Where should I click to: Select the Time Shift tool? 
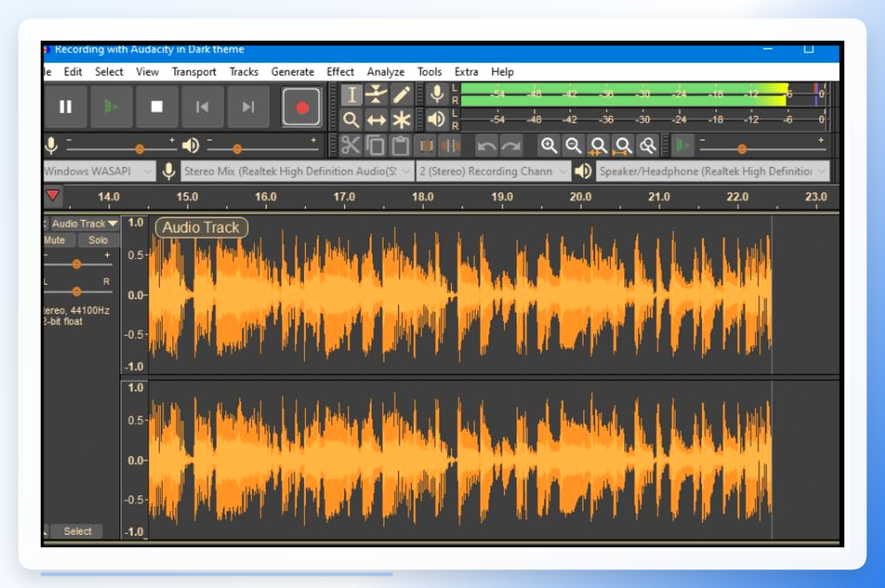(376, 119)
